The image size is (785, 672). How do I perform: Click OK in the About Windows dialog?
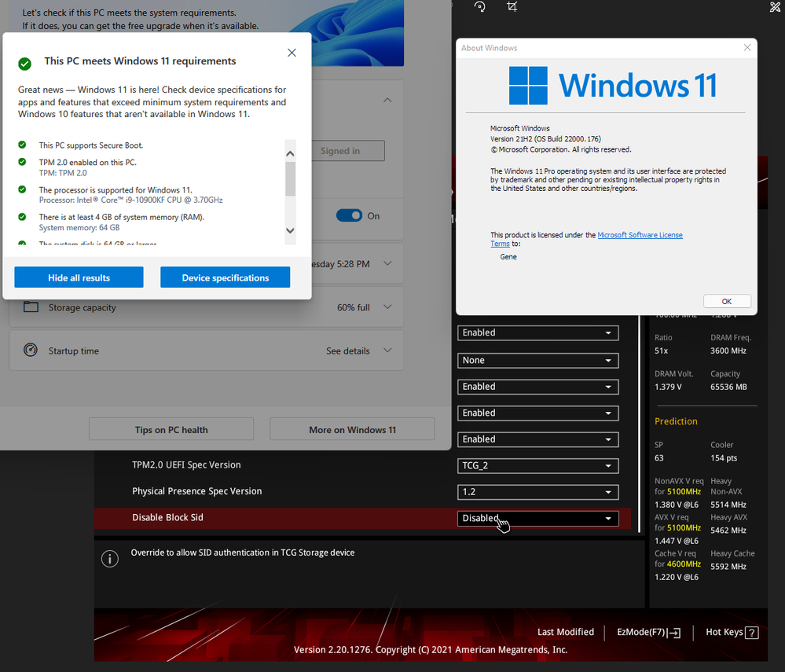[x=727, y=301]
